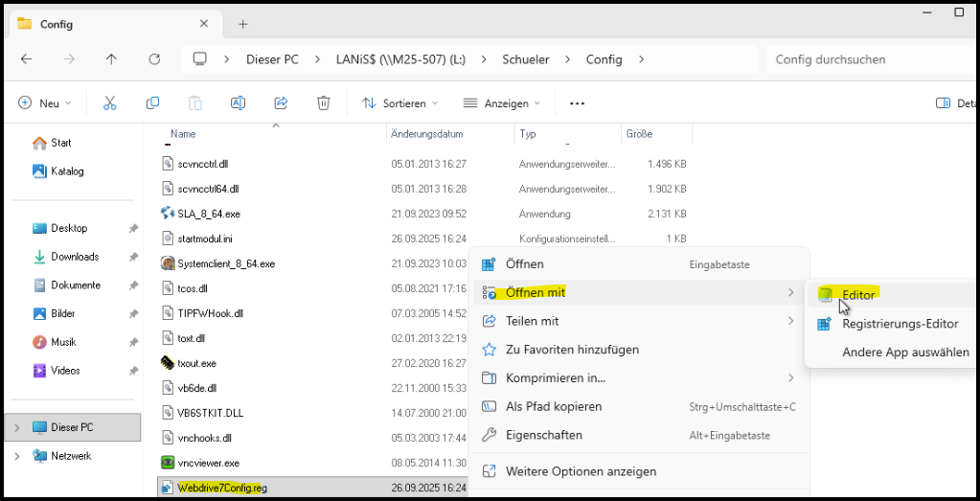The height and width of the screenshot is (501, 980).
Task: Select Eigenschaften in the context menu
Action: (543, 435)
